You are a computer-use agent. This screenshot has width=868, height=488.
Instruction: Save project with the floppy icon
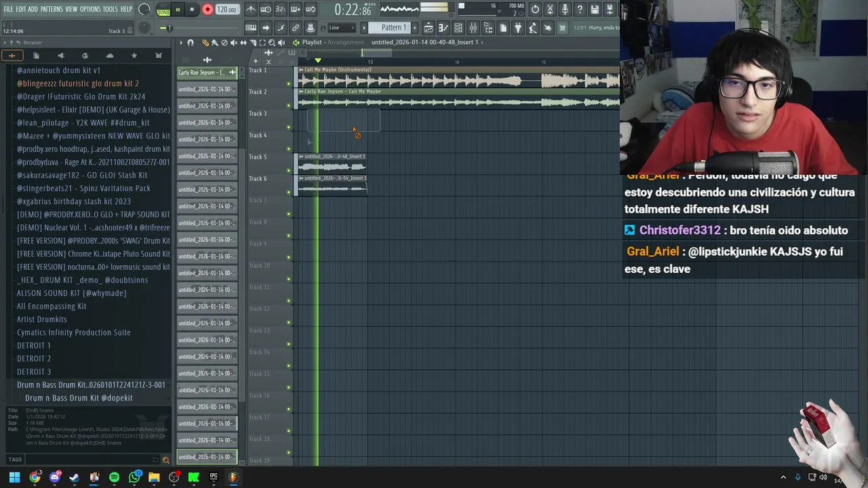click(595, 9)
